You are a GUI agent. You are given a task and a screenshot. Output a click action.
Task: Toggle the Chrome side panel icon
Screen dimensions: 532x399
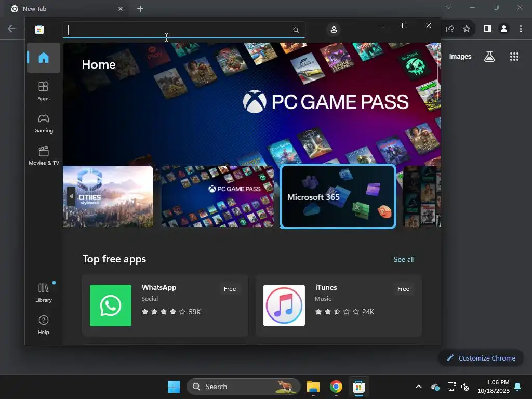pos(487,29)
